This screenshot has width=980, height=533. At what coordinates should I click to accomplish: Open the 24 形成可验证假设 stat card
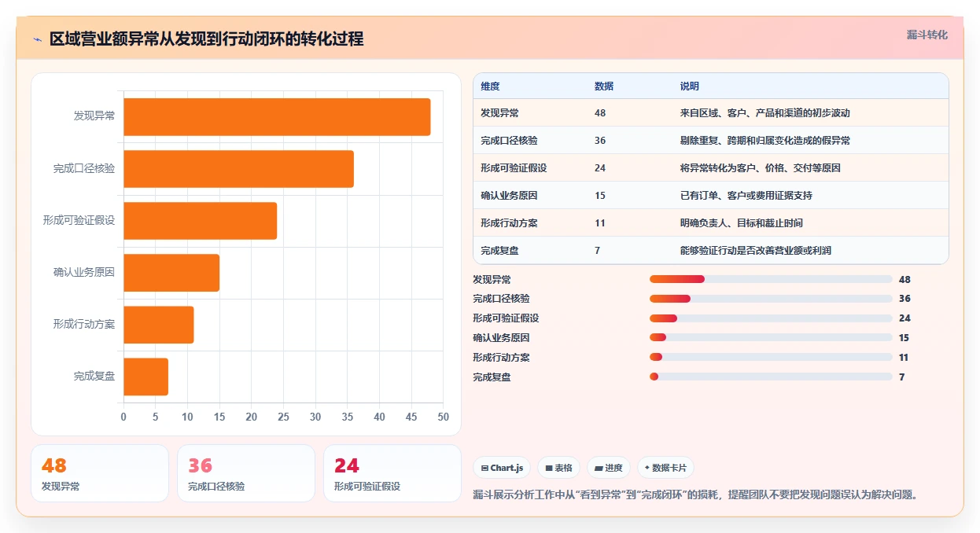[x=392, y=473]
